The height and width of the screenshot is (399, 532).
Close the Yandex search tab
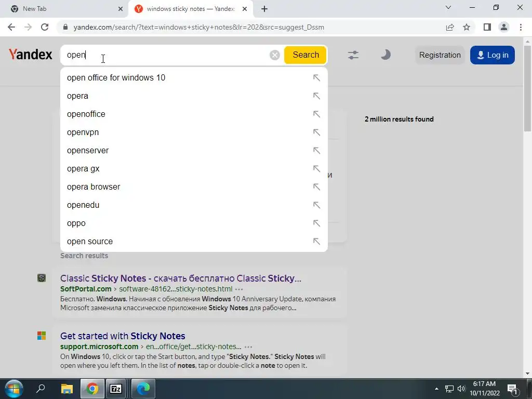point(245,9)
